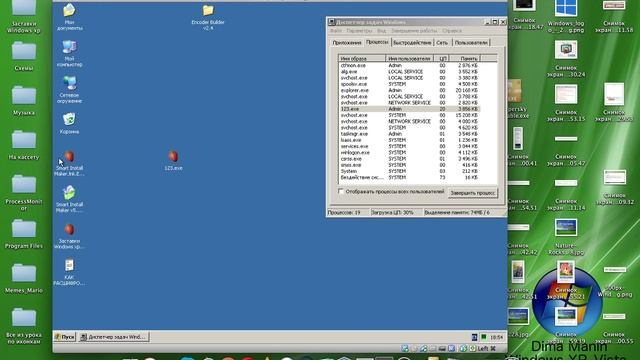Open the Параметры menu in Task Manager

(359, 31)
